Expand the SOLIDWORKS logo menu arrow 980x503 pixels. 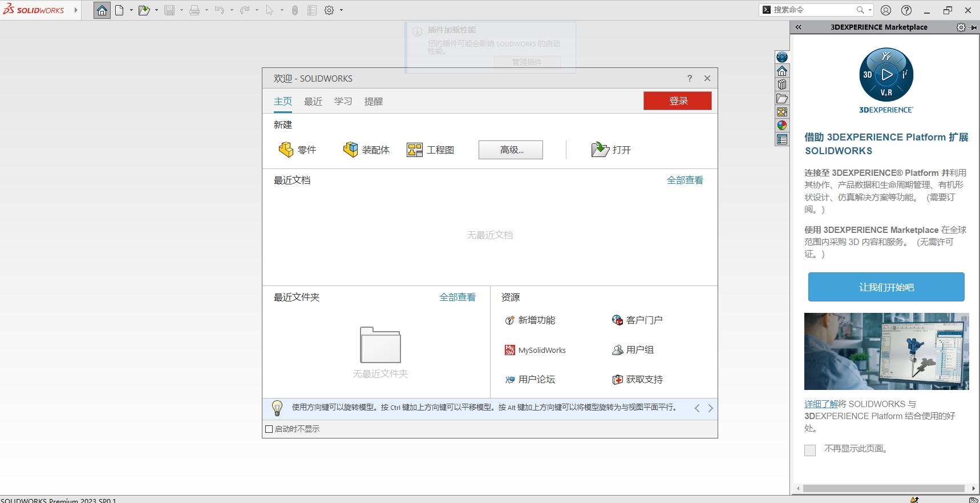(76, 10)
